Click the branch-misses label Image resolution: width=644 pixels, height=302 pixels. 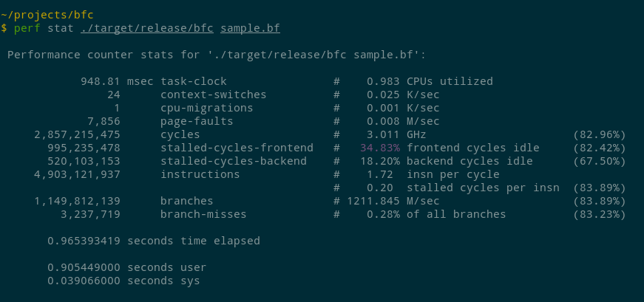(x=203, y=214)
